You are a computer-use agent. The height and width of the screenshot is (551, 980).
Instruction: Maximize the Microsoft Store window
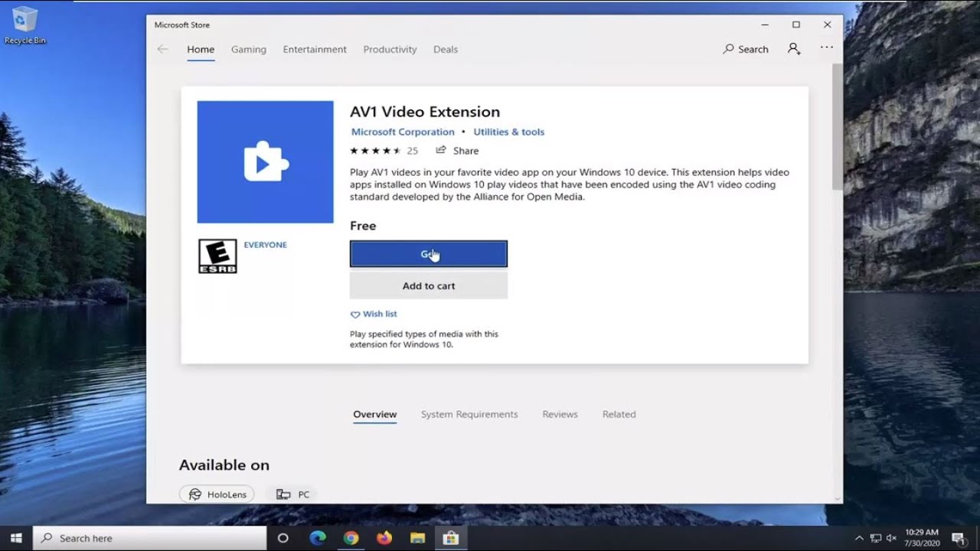coord(796,24)
